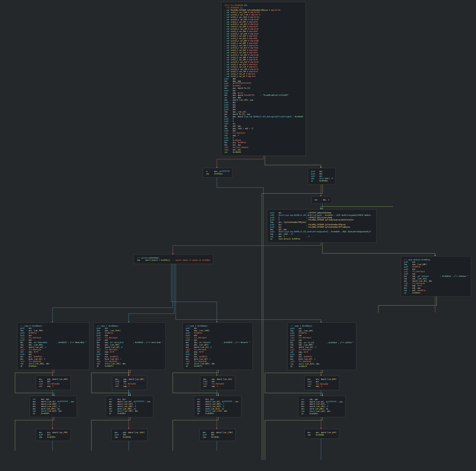
Task: Select the 'cmp word [esi], 0' block
Action: point(321,178)
